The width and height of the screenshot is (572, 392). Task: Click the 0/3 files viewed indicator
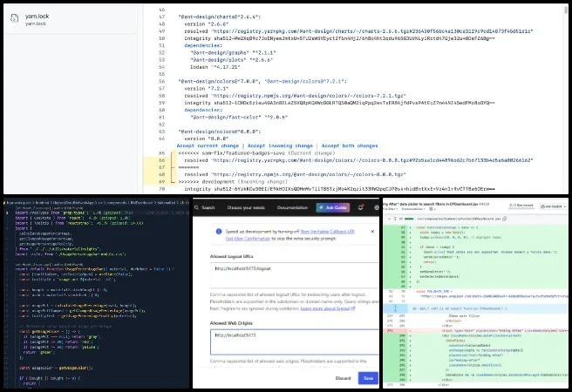click(521, 206)
